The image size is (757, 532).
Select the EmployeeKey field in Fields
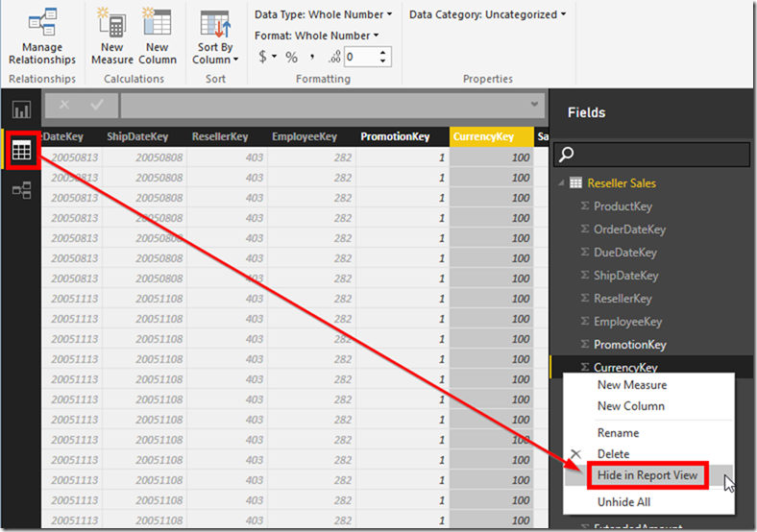coord(627,322)
